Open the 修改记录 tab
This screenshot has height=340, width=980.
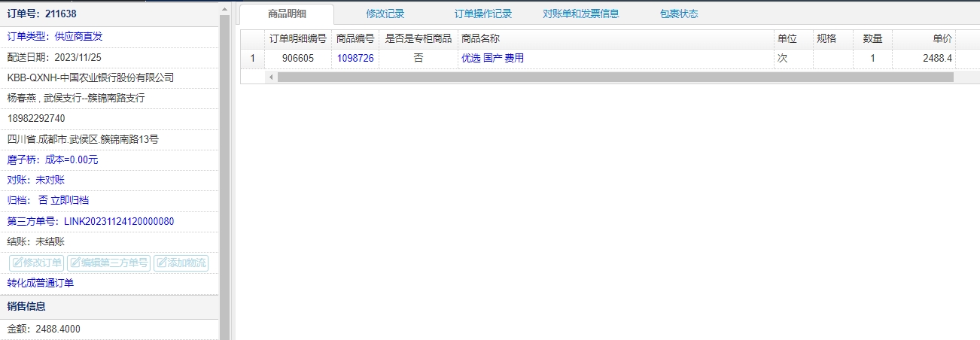coord(385,14)
